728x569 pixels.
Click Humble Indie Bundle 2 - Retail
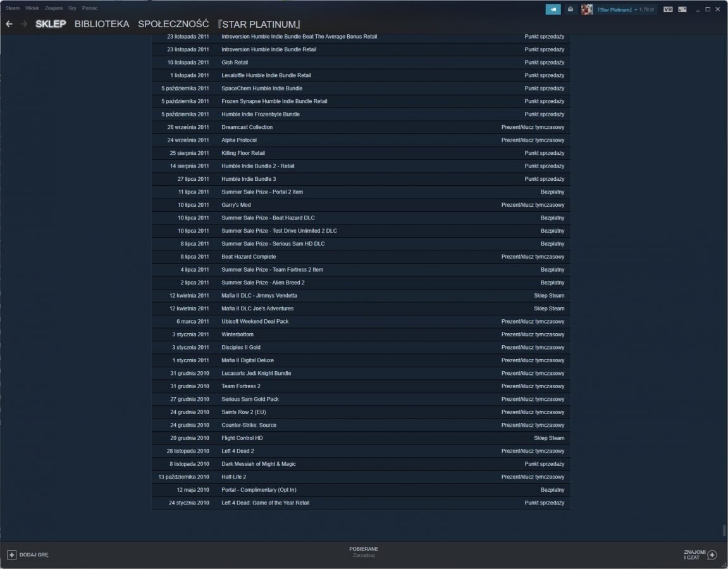(x=258, y=166)
